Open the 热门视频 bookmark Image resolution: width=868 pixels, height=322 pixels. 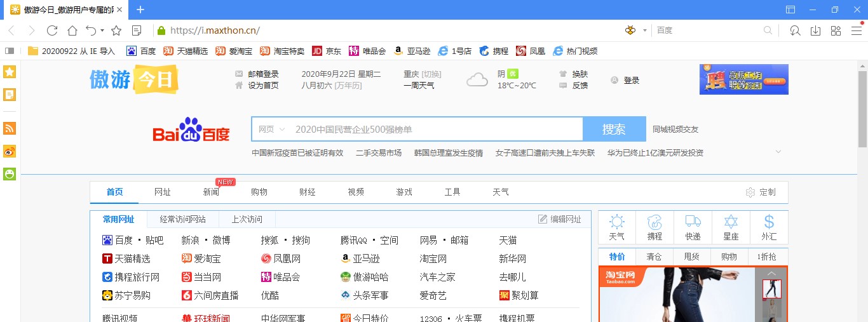pos(575,51)
